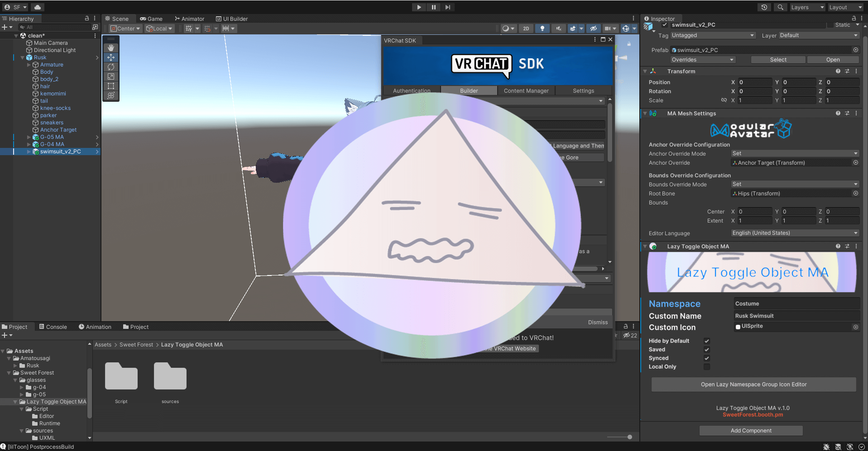Toggle 2D scene view mode

click(x=526, y=28)
